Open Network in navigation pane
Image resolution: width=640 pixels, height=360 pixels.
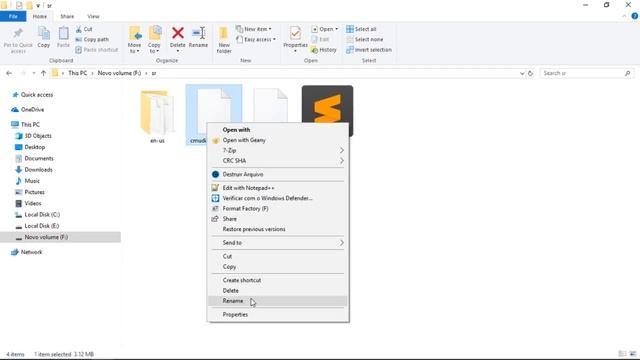[x=31, y=252]
